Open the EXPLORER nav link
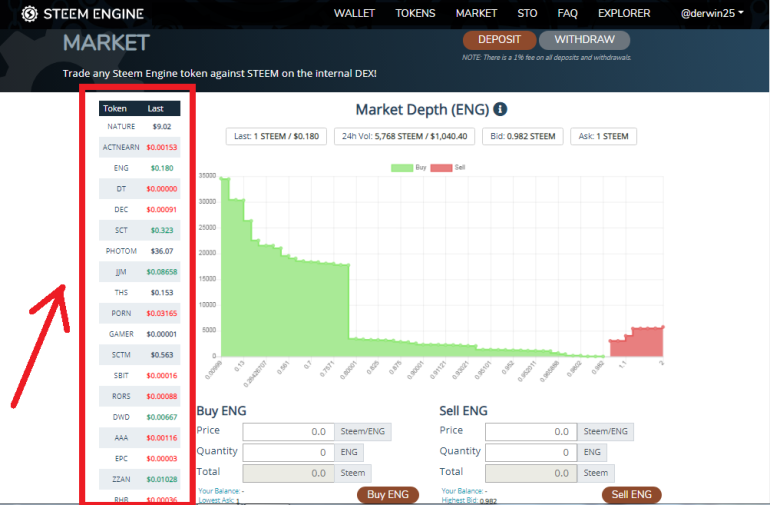The width and height of the screenshot is (770, 505). pyautogui.click(x=624, y=14)
